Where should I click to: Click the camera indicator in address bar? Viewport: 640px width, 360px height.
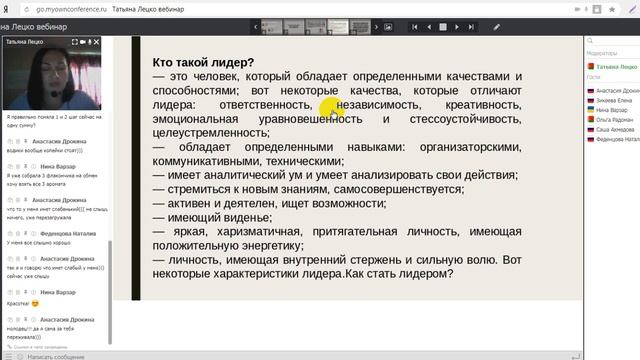click(577, 9)
